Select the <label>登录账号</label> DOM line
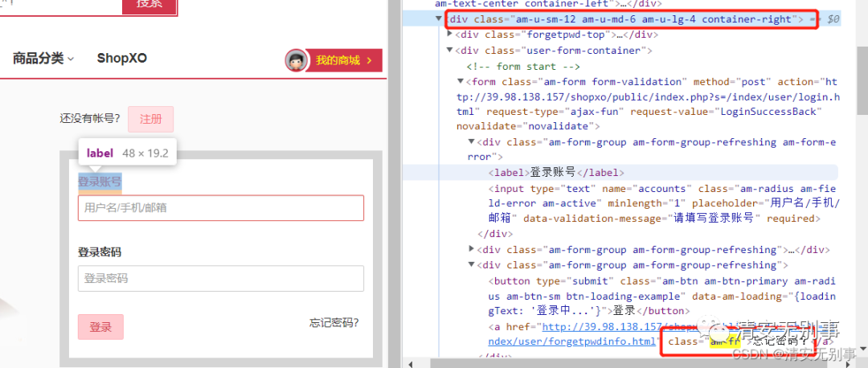This screenshot has width=868, height=368. click(556, 172)
